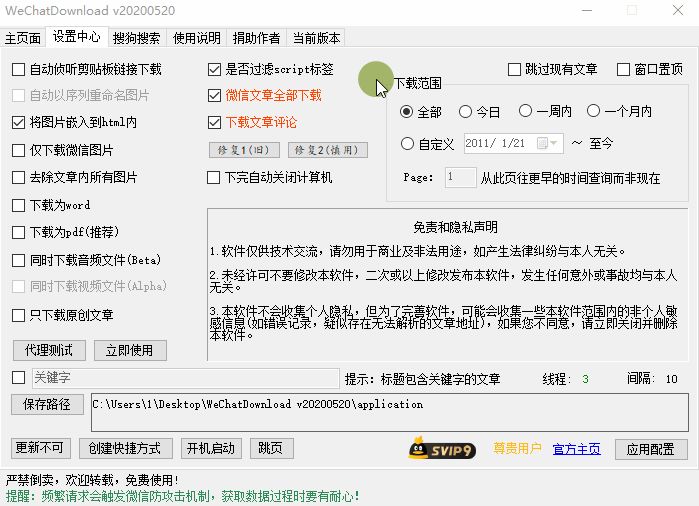Open the 搜狗搜索 tab
Screen dimensions: 699x506
click(x=136, y=38)
